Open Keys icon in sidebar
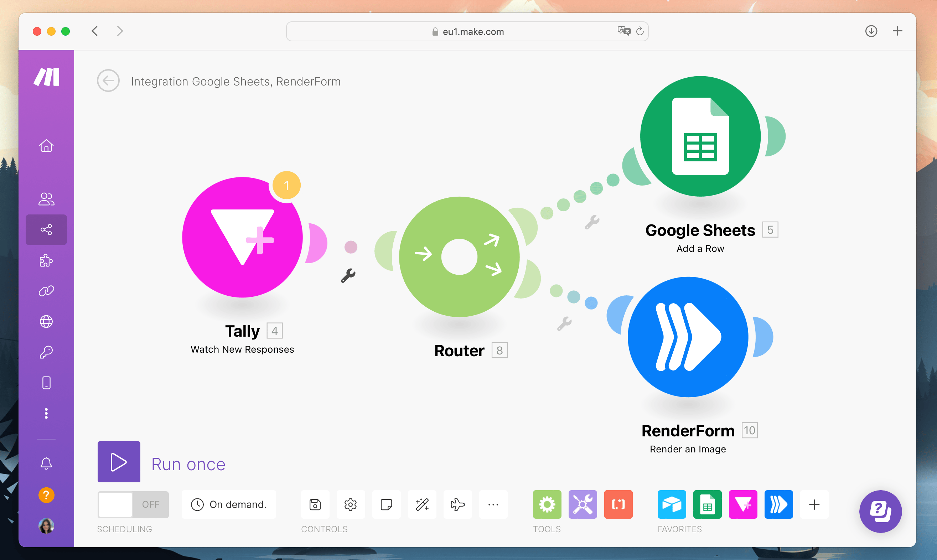Viewport: 937px width, 560px height. [x=46, y=352]
